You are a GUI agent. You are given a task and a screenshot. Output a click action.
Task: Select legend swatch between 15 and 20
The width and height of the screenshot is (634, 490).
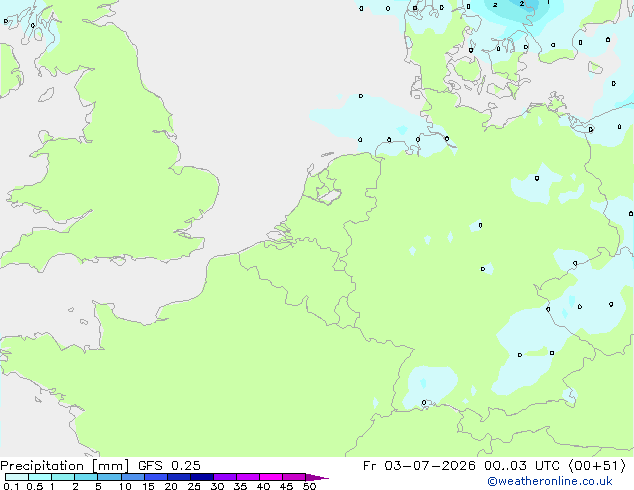click(156, 477)
